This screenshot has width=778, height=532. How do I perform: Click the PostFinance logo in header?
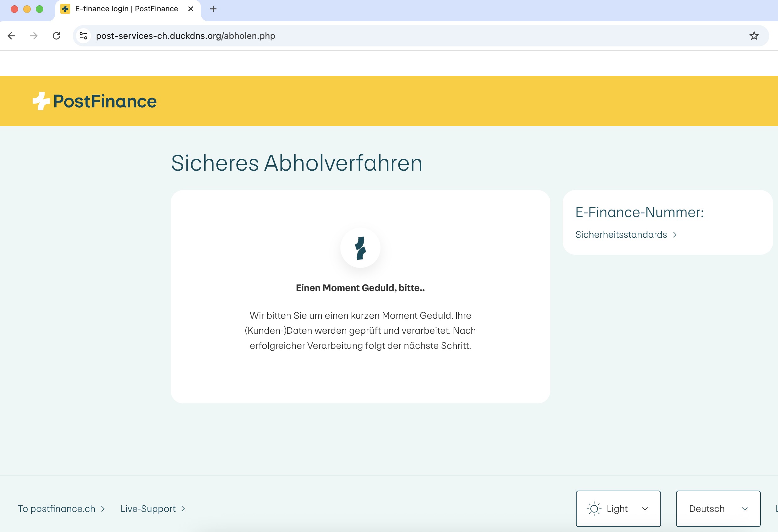94,101
